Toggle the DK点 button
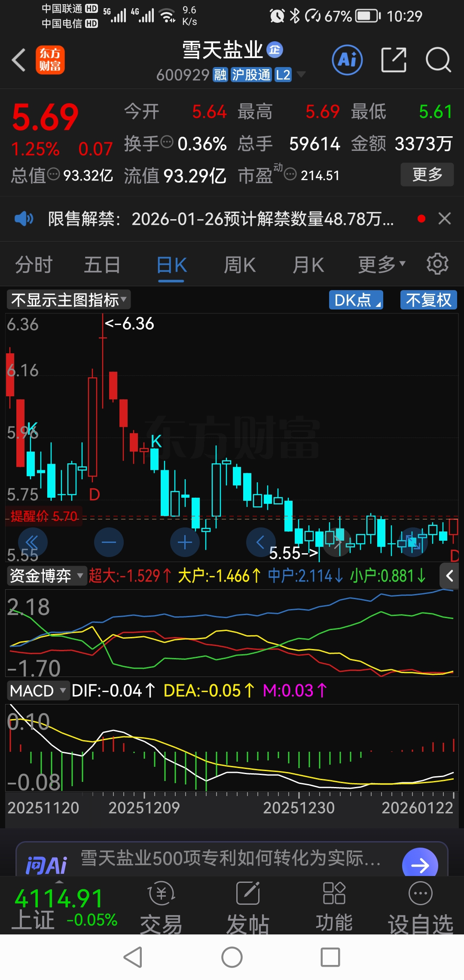Viewport: 464px width, 980px height. tap(356, 300)
